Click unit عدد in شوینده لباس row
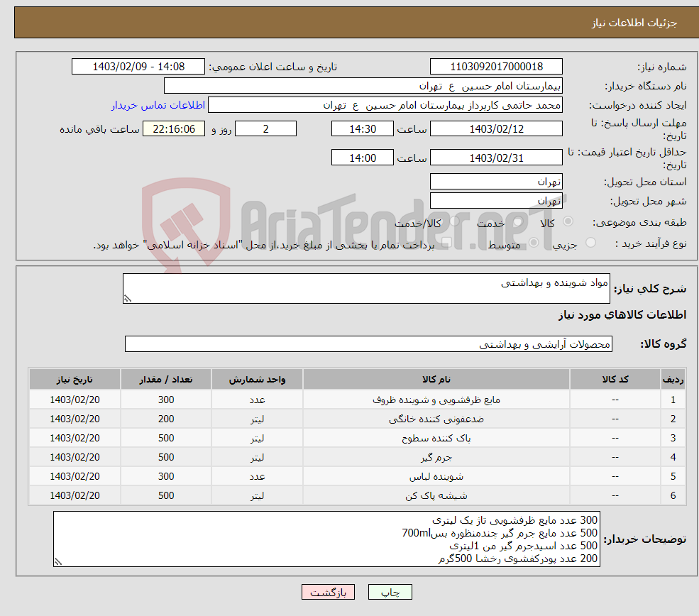 pyautogui.click(x=257, y=476)
